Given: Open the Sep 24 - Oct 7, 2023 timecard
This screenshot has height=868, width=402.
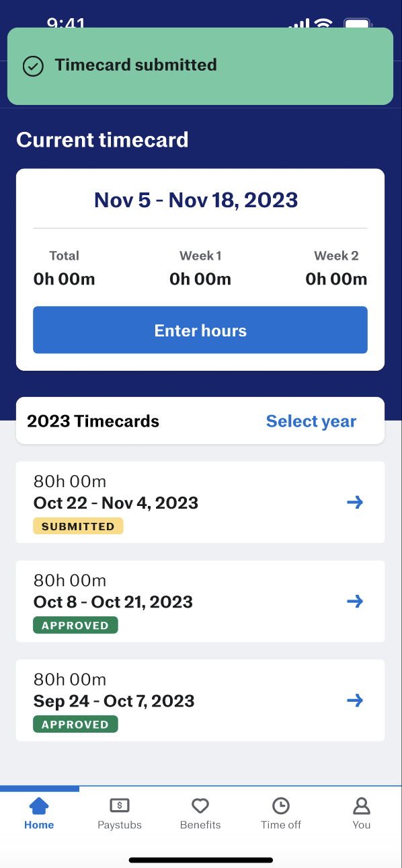Looking at the screenshot, I should pyautogui.click(x=200, y=700).
